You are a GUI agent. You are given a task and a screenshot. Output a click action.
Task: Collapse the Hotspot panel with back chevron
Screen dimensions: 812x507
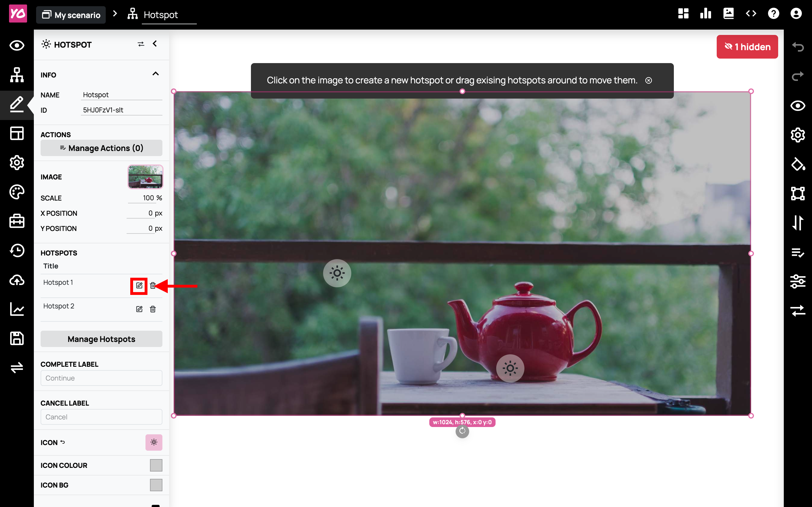coord(155,44)
